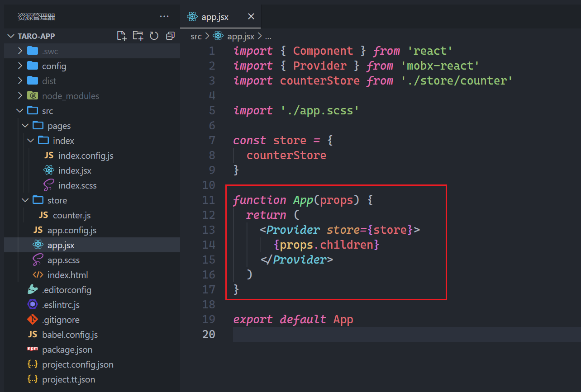Click the React icon in the app.jsx tab
Viewport: 581px width, 392px height.
[192, 17]
